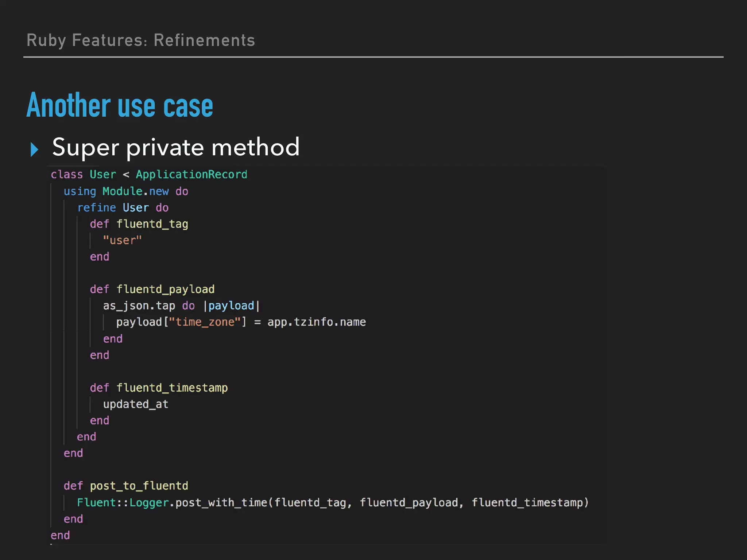Click the 'refine User do' code line
Image resolution: width=747 pixels, height=560 pixels.
123,208
